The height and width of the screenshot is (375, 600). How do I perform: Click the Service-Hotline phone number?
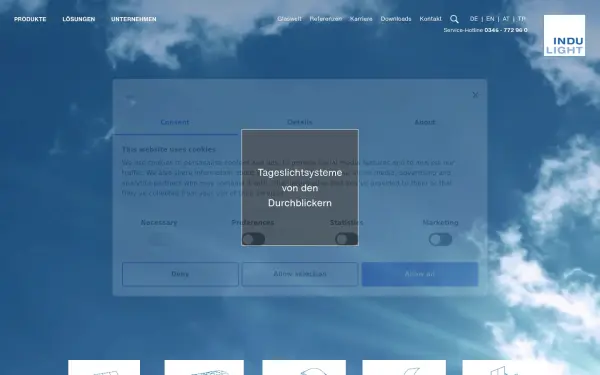click(x=506, y=30)
